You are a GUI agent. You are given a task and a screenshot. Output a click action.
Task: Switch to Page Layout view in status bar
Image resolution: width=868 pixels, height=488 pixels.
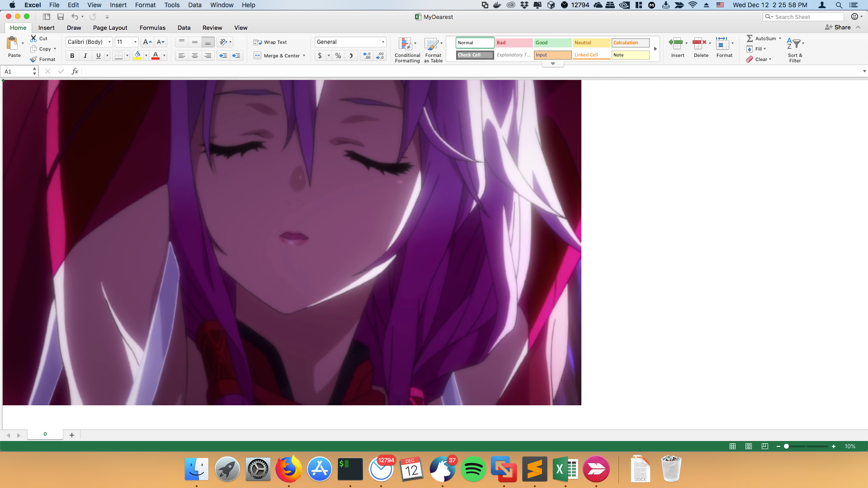pyautogui.click(x=748, y=446)
